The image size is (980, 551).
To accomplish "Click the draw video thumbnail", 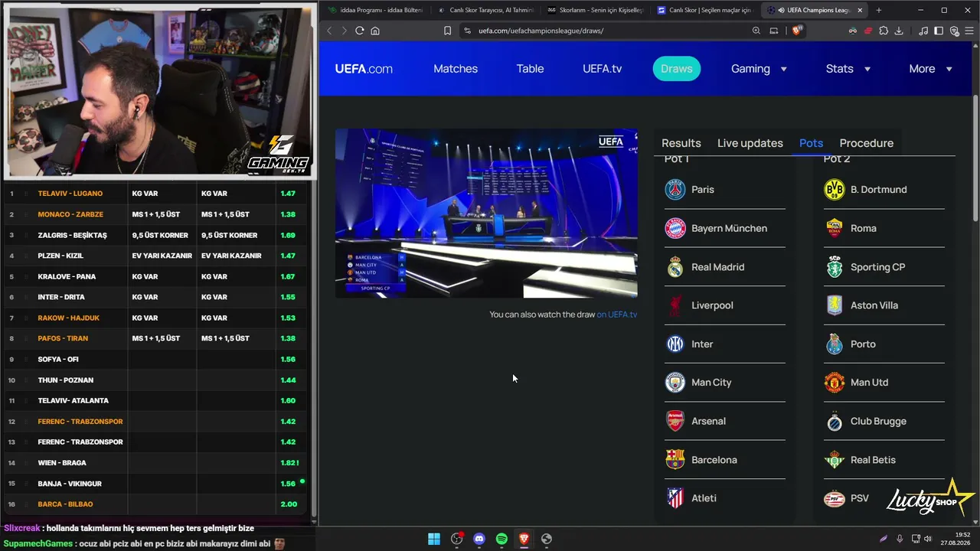I will click(486, 213).
